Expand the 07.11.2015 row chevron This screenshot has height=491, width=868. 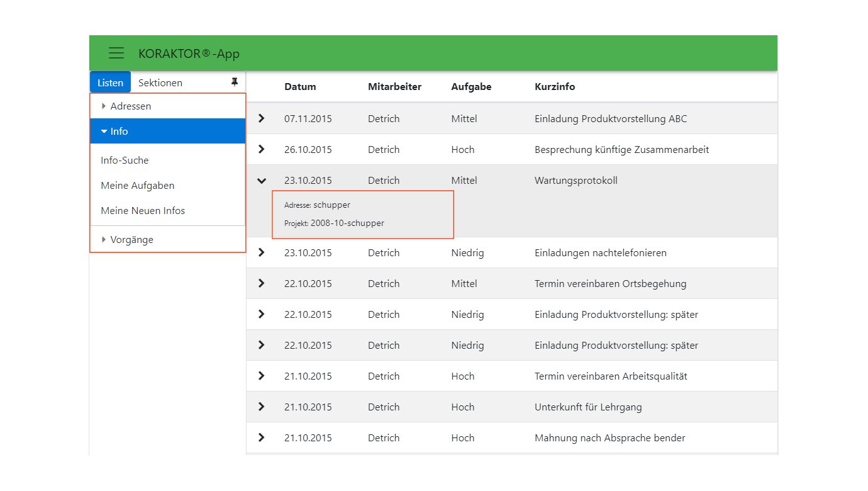(262, 118)
